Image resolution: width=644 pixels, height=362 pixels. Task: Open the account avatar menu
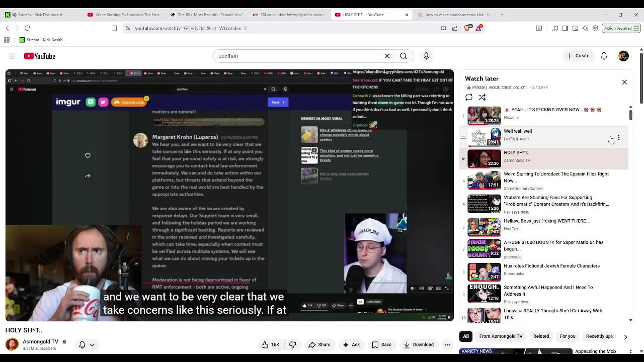(x=623, y=56)
